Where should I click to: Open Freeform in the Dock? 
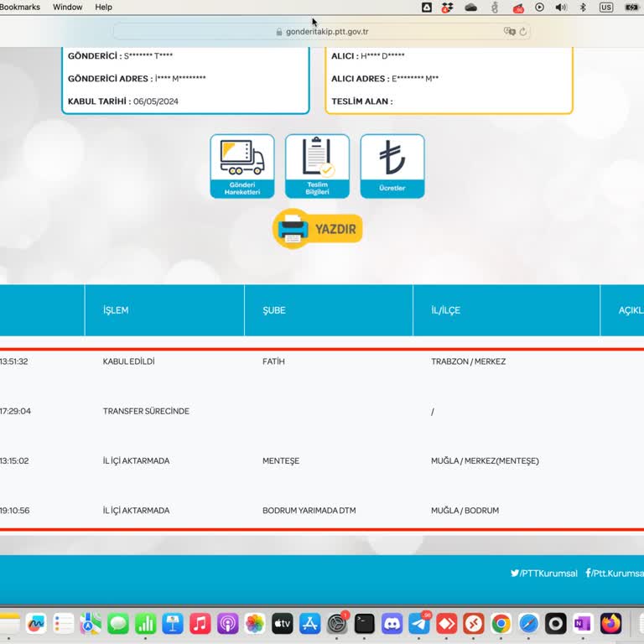click(x=36, y=624)
